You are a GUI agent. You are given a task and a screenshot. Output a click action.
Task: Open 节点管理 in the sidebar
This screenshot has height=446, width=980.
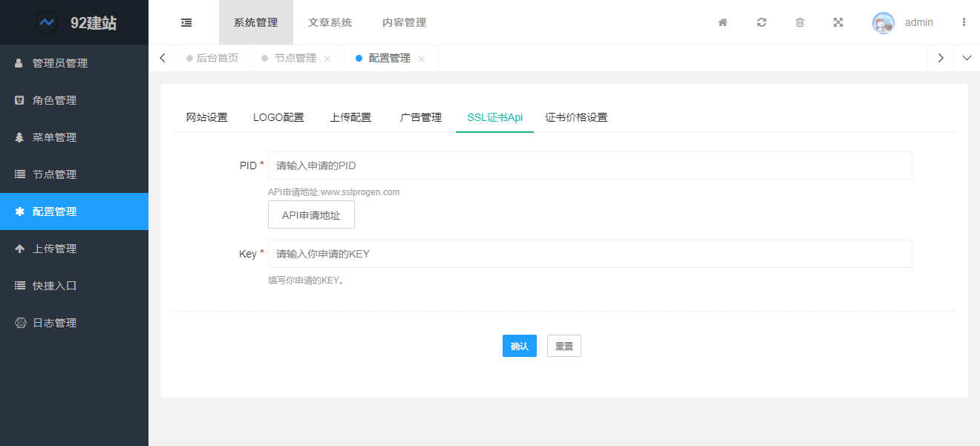[x=74, y=174]
